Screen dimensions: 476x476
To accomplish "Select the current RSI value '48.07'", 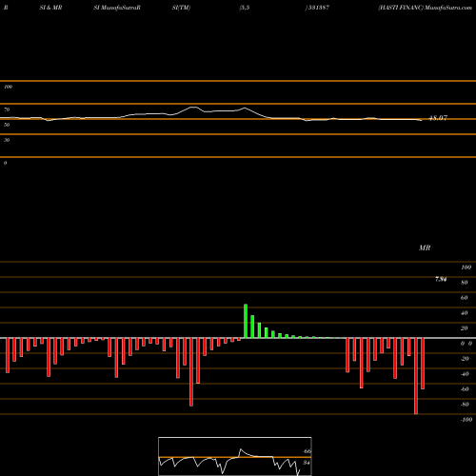I will point(438,118).
